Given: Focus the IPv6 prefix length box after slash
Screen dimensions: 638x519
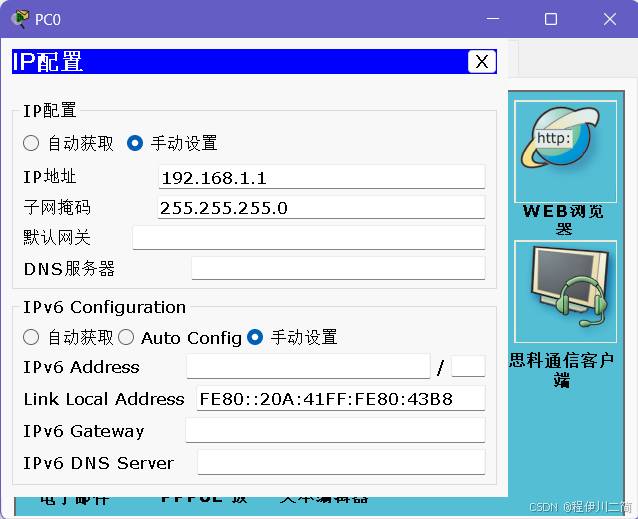Looking at the screenshot, I should 468,367.
